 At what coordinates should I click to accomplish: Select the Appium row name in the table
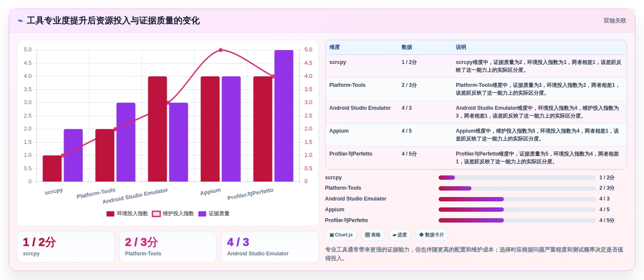click(x=339, y=131)
